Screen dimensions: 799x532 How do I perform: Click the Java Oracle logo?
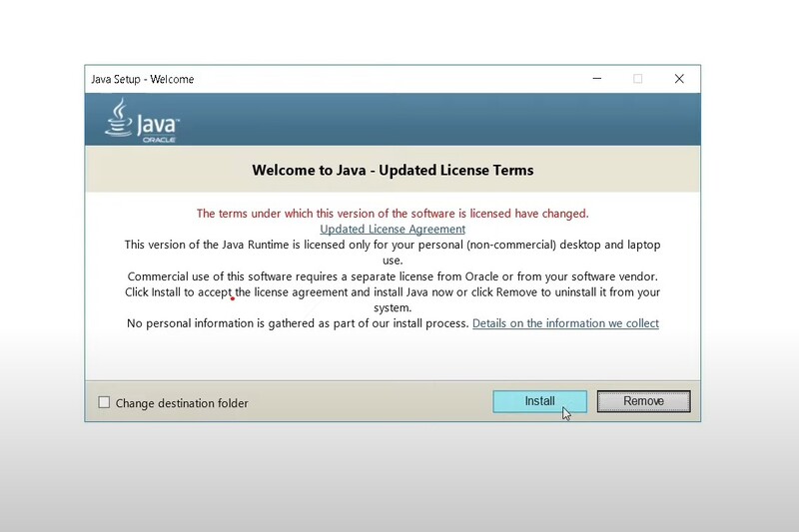tap(142, 121)
